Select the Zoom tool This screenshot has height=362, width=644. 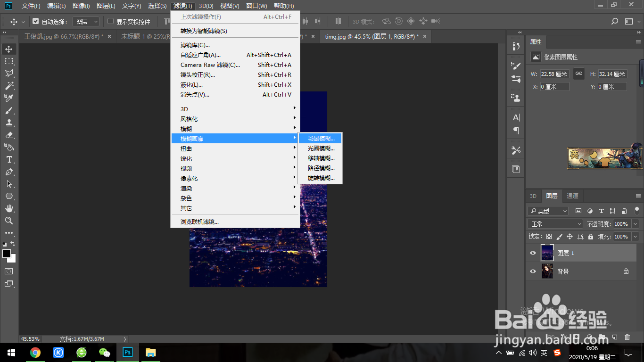tap(9, 221)
